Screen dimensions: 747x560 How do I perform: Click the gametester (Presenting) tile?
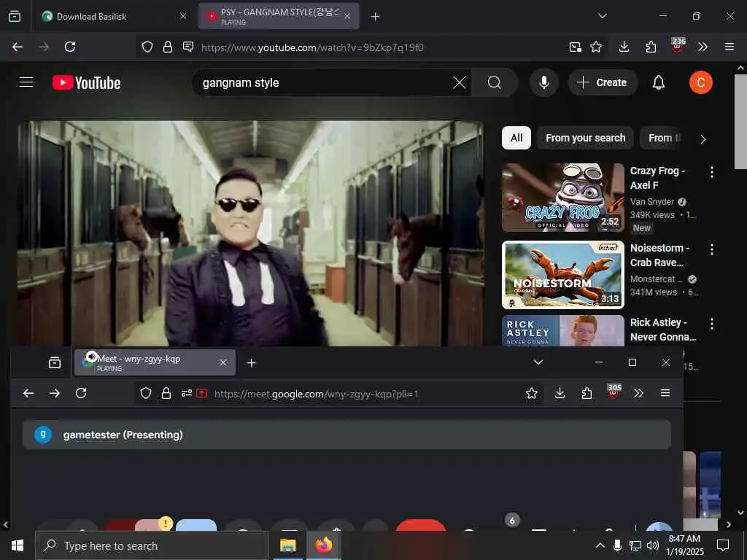[347, 435]
